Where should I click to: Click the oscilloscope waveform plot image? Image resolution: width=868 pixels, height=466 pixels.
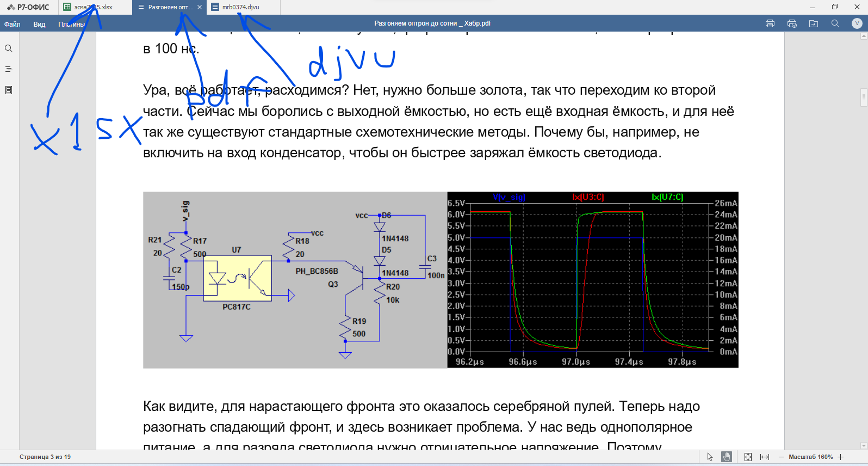[593, 280]
